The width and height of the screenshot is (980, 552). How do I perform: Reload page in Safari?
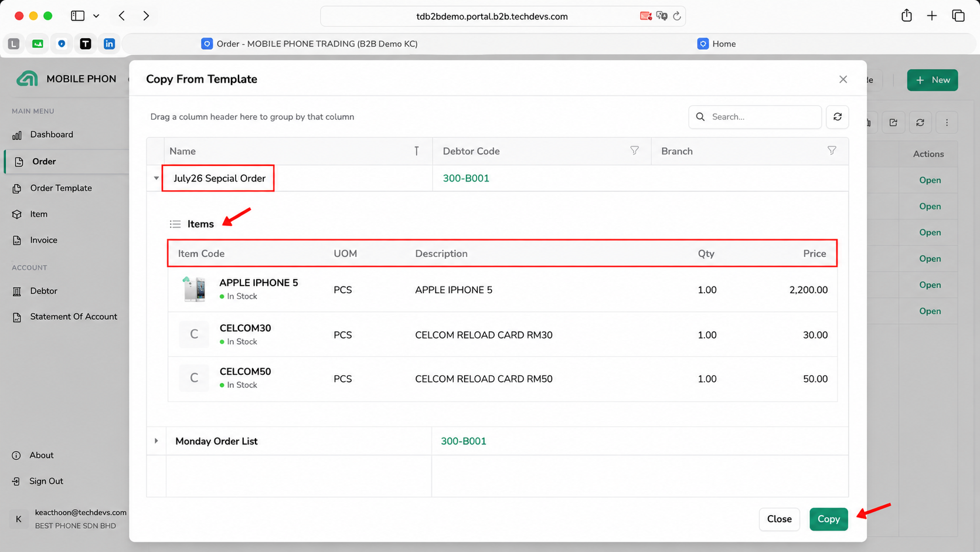[x=677, y=16]
